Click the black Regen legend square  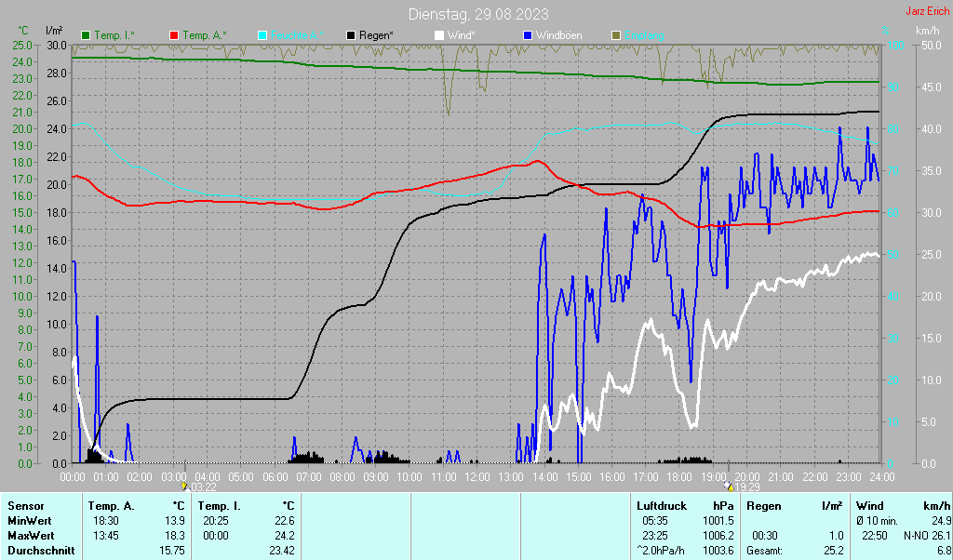(351, 36)
